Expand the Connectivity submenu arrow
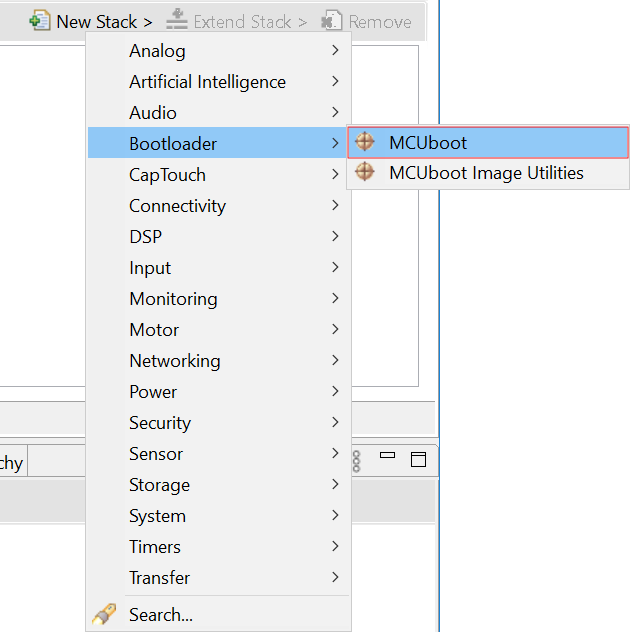The image size is (631, 632). (335, 205)
